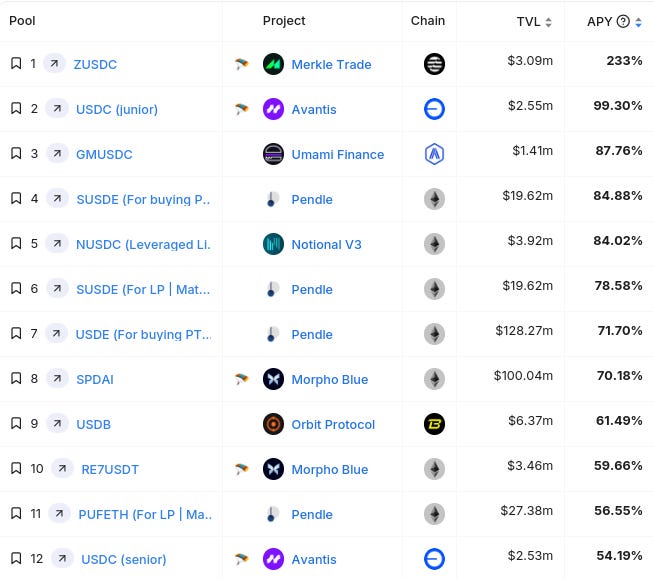Select the $128.27m TVL value
Screen dimensions: 654x579
[x=524, y=331]
